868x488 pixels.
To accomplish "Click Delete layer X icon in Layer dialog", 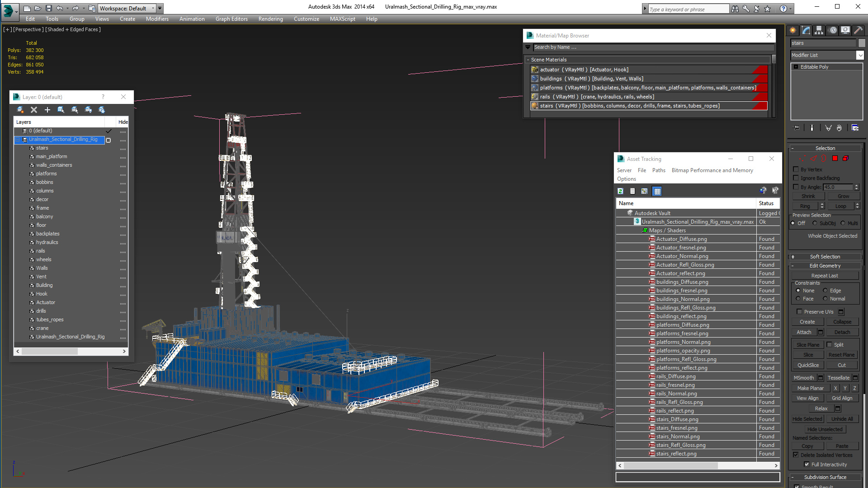I will pos(34,110).
